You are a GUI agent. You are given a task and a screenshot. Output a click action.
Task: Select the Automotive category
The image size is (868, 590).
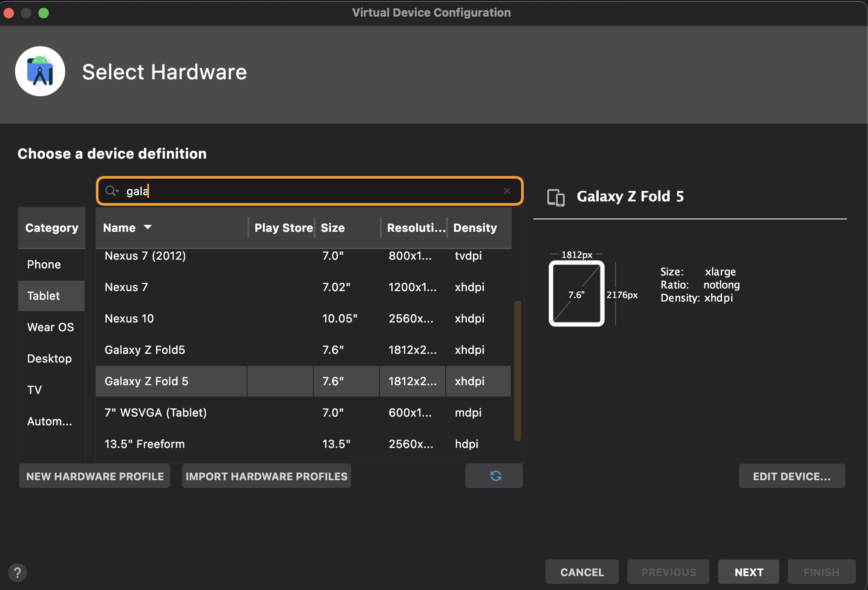51,421
